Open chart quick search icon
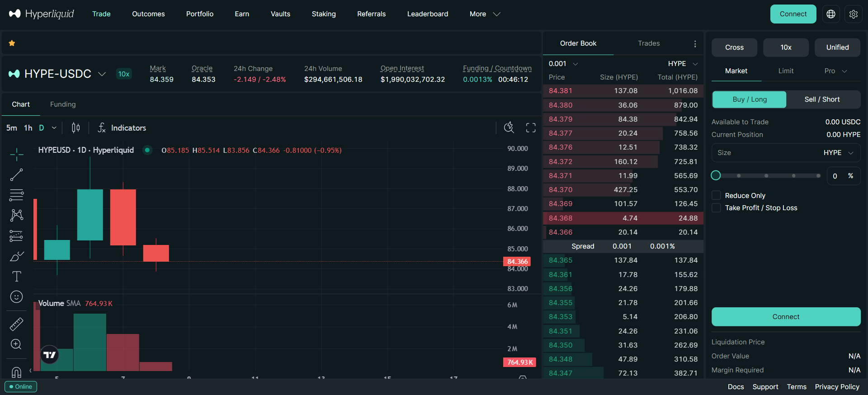This screenshot has height=395, width=868. (x=509, y=128)
